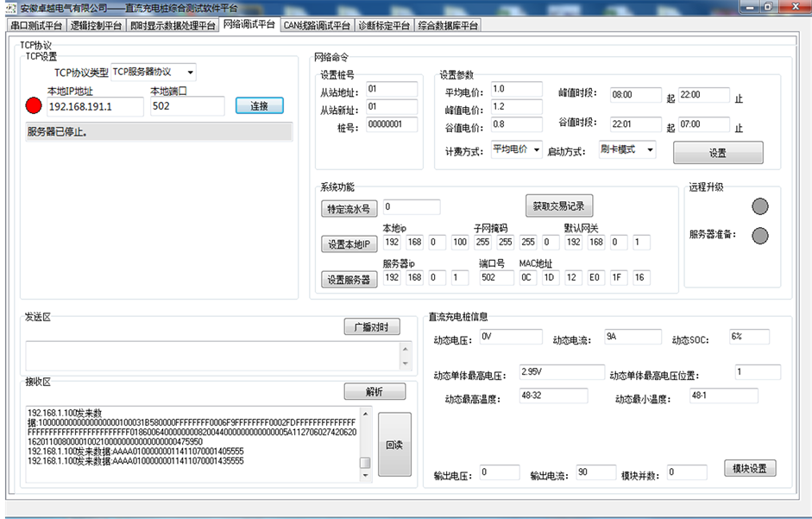Click the 发送区 scroll up arrow
This screenshot has width=812, height=519.
406,348
